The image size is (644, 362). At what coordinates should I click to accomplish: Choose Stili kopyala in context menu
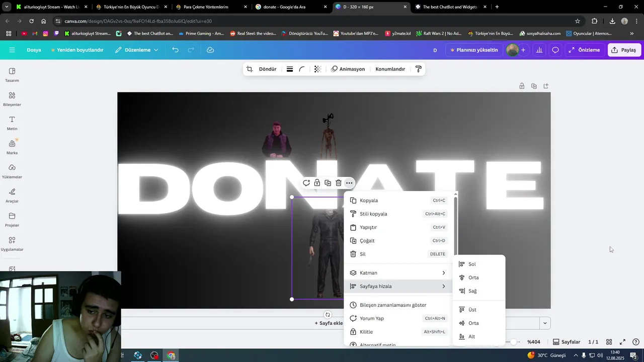398,214
